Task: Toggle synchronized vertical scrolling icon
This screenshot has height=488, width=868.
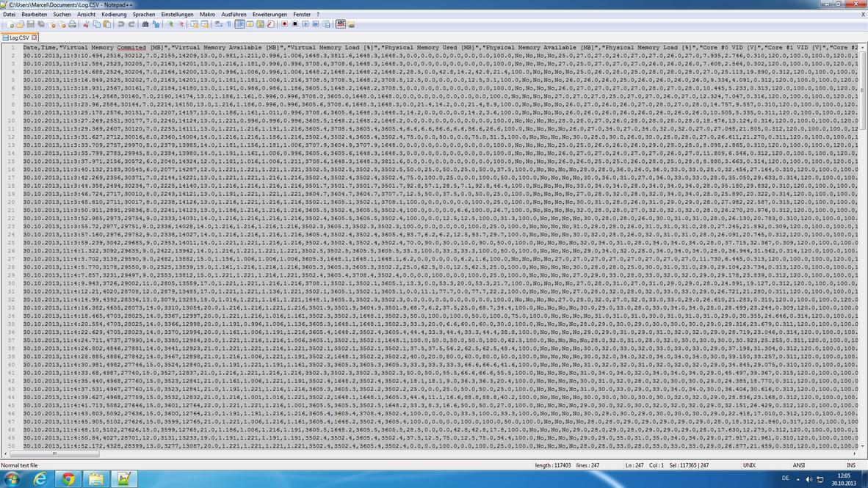Action: [x=194, y=24]
